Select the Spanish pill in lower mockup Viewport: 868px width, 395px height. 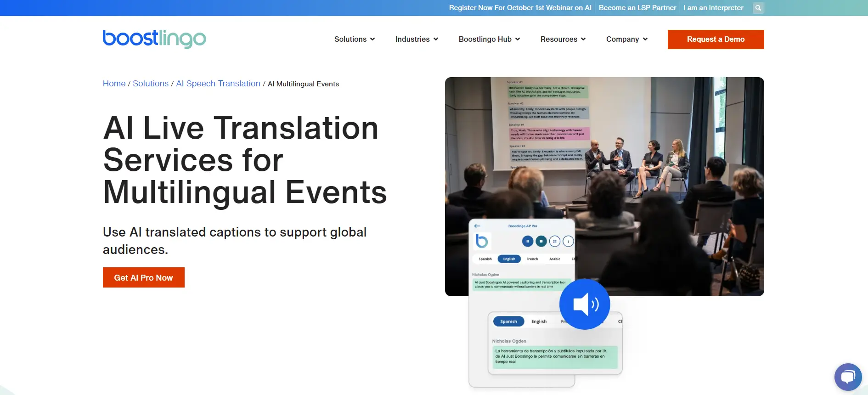point(508,322)
